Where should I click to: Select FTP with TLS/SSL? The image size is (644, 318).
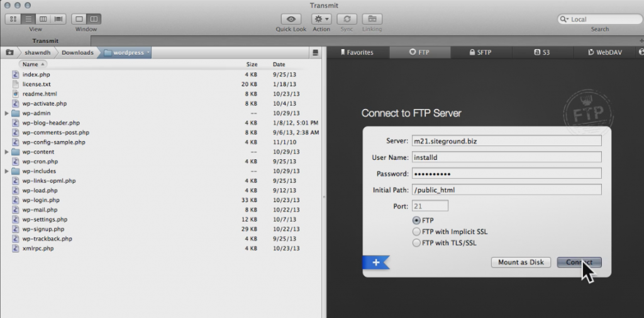tap(416, 242)
